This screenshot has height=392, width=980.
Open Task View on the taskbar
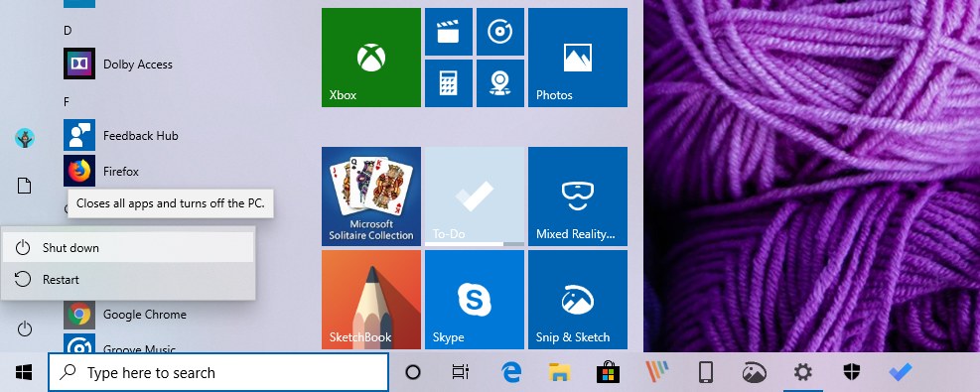[461, 373]
